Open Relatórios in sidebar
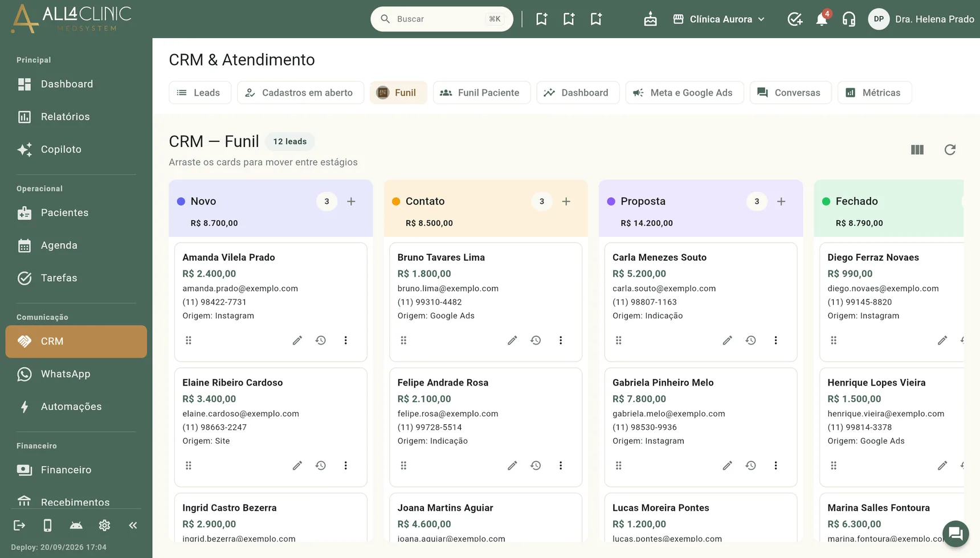 [76, 117]
